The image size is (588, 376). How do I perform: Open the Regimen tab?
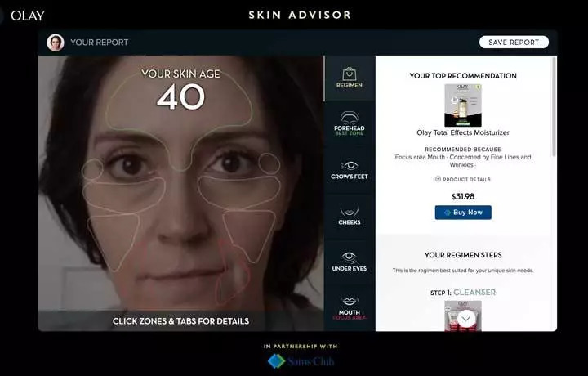click(350, 78)
